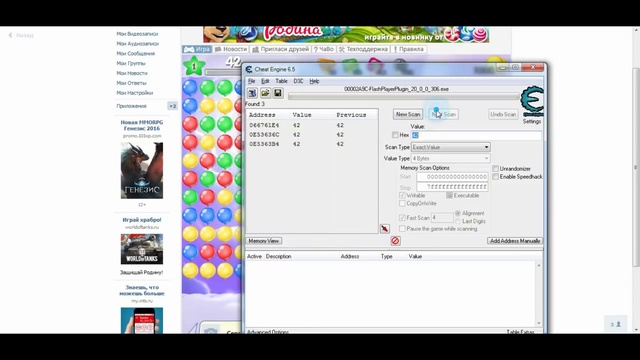Click the red no-entry clear list icon
Screen dimensions: 640x360
tap(395, 241)
